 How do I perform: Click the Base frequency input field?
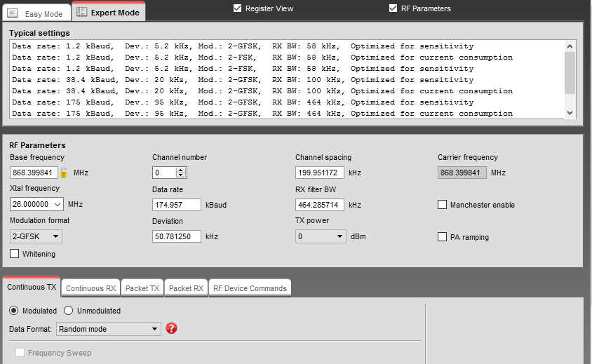[x=34, y=173]
